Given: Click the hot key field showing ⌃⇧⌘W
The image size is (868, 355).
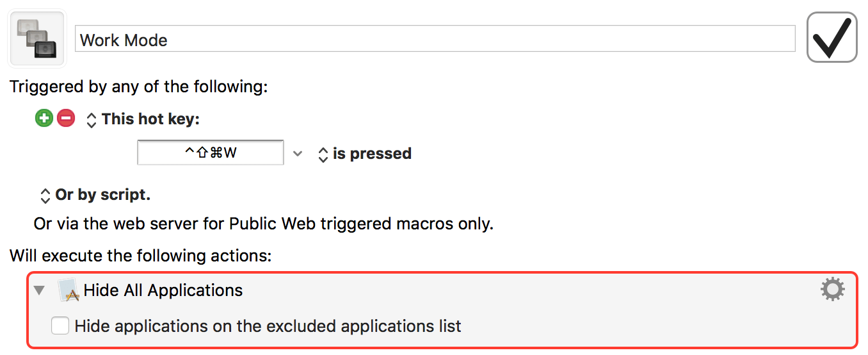Looking at the screenshot, I should coord(211,154).
